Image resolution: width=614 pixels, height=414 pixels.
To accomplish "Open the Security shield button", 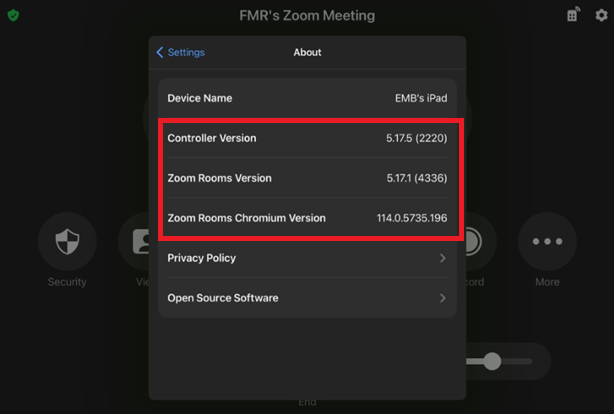I will [x=67, y=241].
